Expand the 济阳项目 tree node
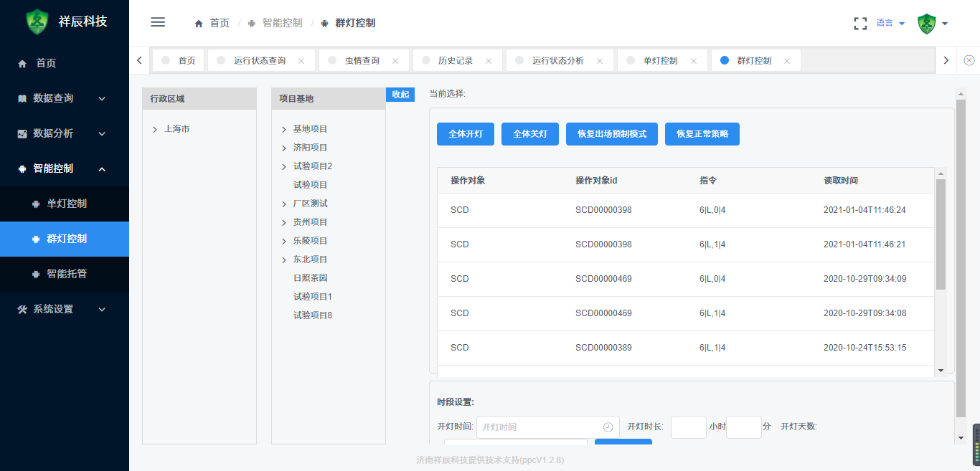 coord(285,148)
